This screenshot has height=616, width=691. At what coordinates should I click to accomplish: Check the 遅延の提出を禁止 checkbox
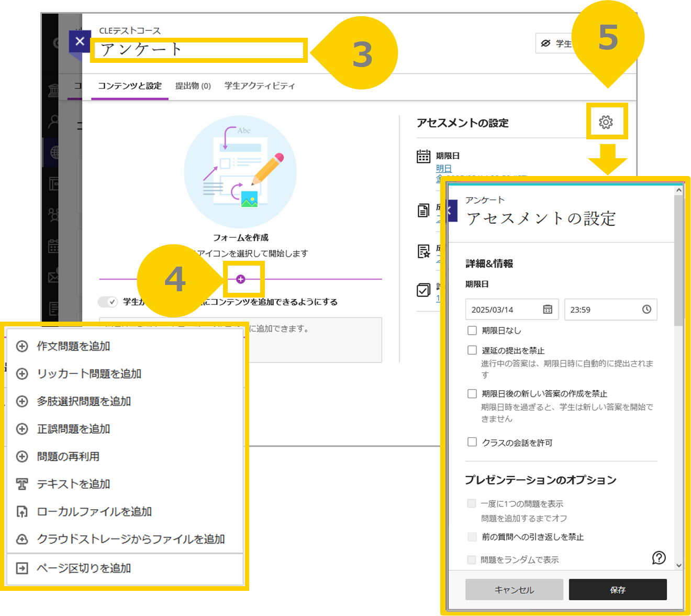pyautogui.click(x=472, y=350)
